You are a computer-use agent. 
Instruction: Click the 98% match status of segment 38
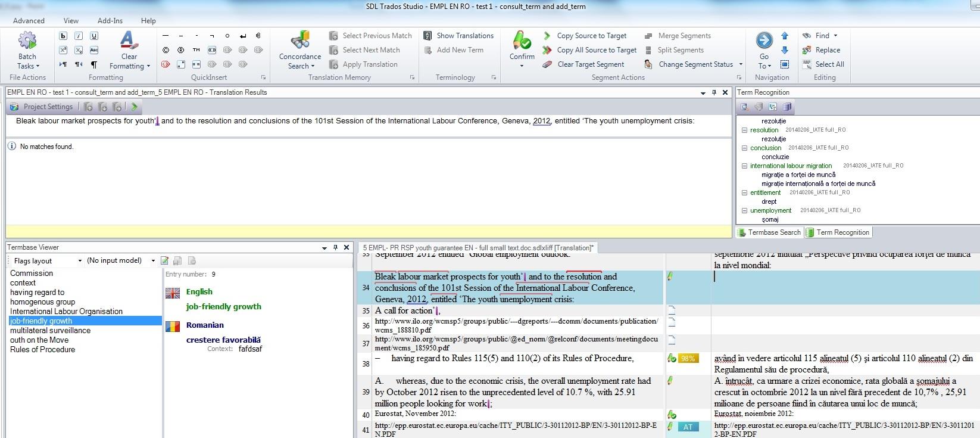point(688,358)
